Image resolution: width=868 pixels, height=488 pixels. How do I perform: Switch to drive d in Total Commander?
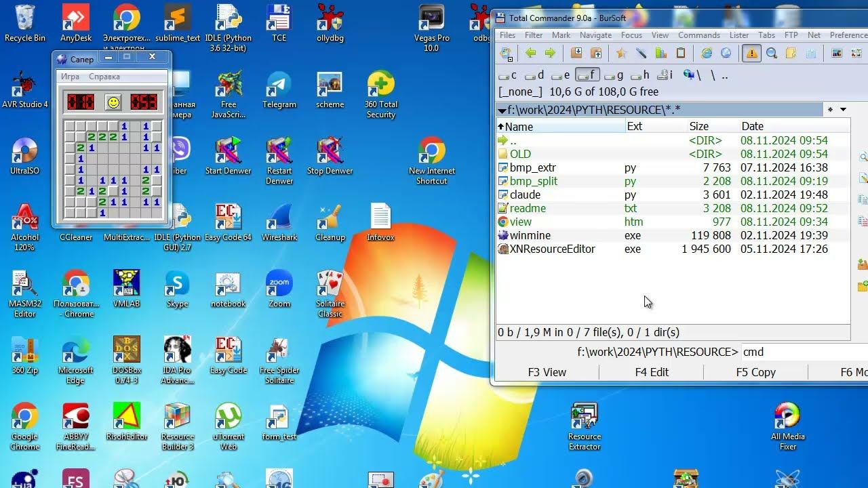pyautogui.click(x=534, y=75)
